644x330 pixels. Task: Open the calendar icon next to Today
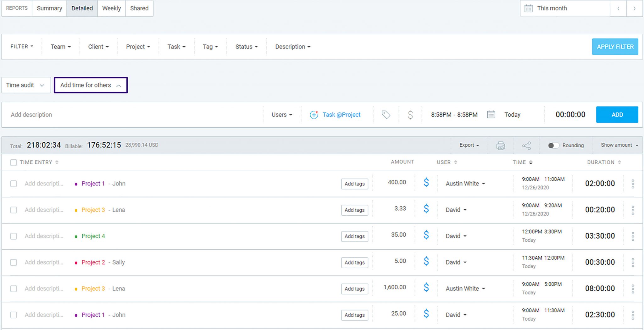tap(491, 114)
